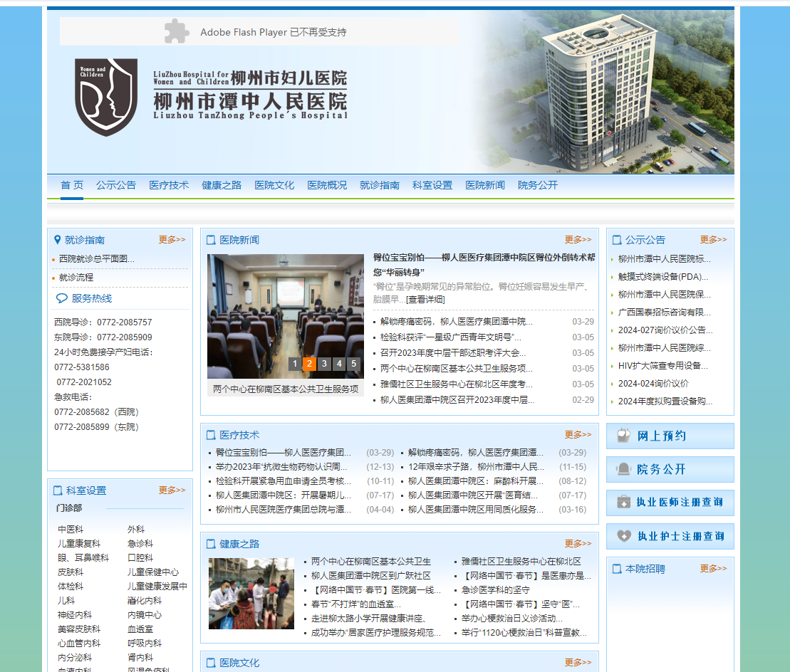The height and width of the screenshot is (672, 790).
Task: Click 更多>> in 就诊指南 panel
Action: click(172, 240)
